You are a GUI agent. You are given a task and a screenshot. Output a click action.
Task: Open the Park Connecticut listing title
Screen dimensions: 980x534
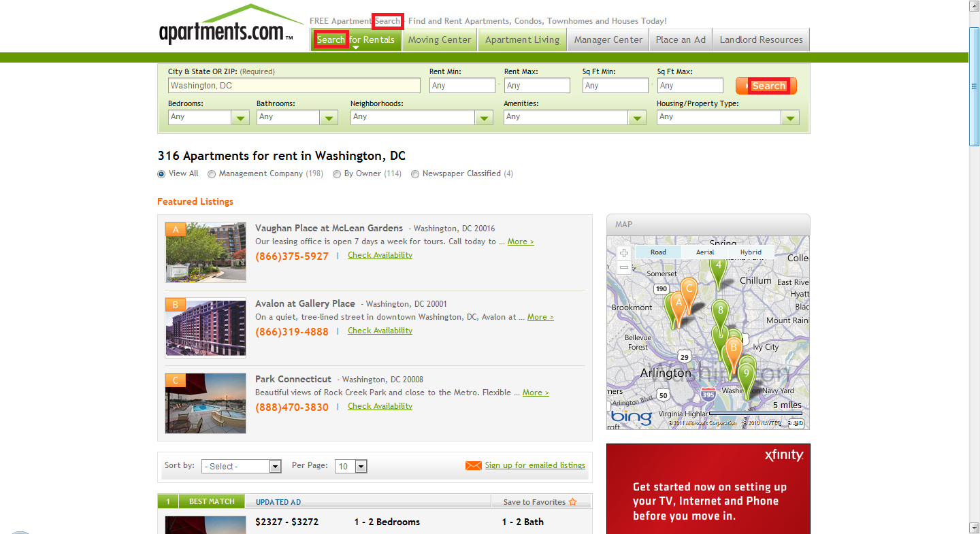[x=293, y=379]
